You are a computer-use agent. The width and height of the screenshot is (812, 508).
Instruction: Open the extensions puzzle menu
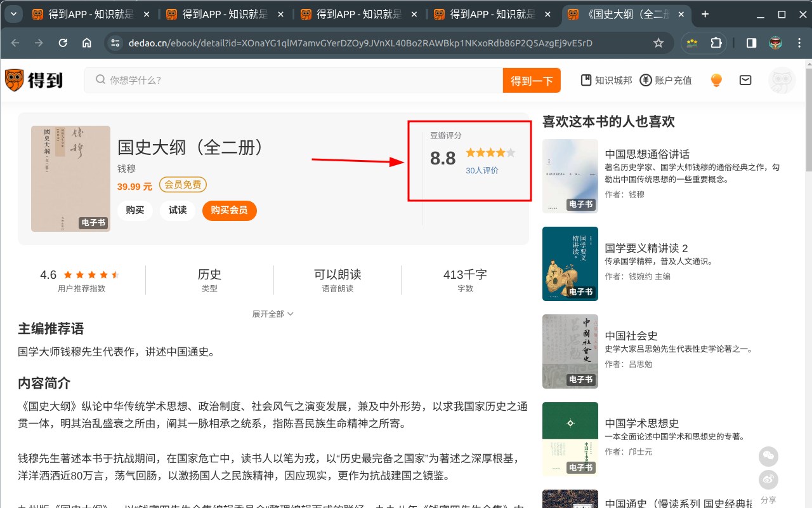point(716,43)
